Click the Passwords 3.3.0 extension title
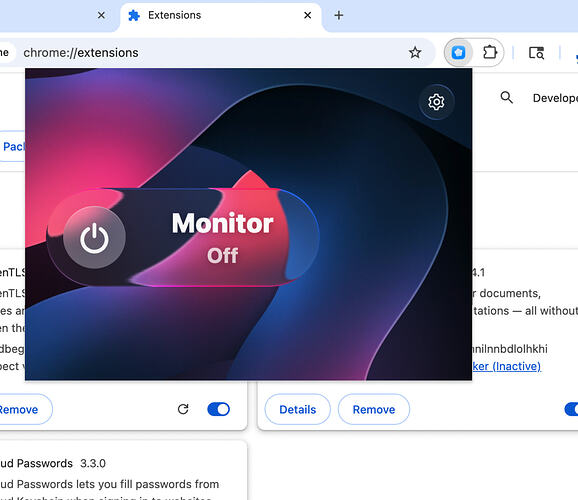578x500 pixels. pos(53,463)
